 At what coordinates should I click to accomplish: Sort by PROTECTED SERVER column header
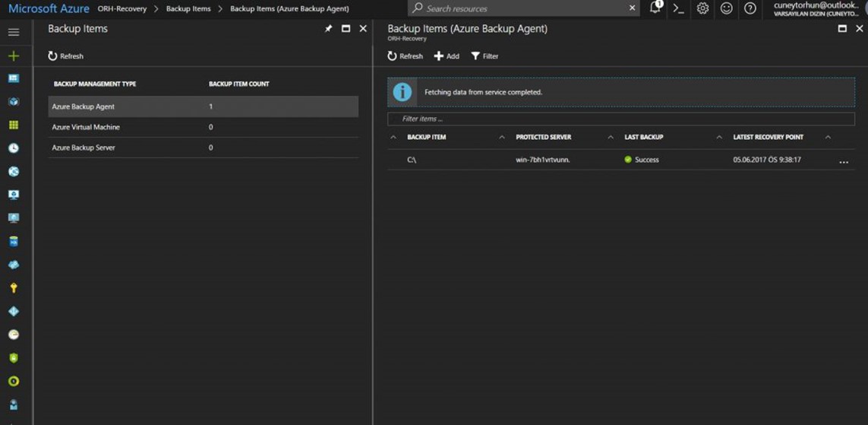tap(543, 137)
